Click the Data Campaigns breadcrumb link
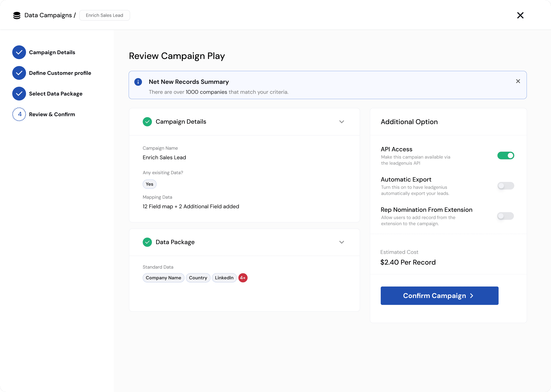This screenshot has height=392, width=551. tap(48, 15)
